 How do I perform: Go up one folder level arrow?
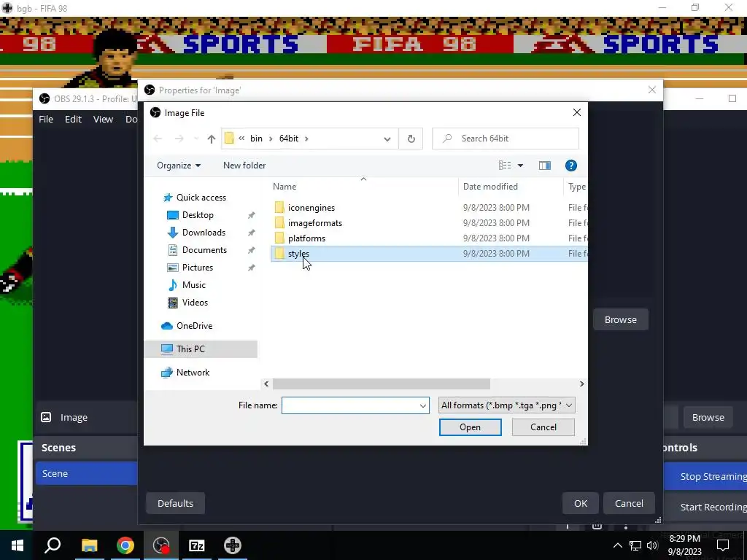coord(212,139)
